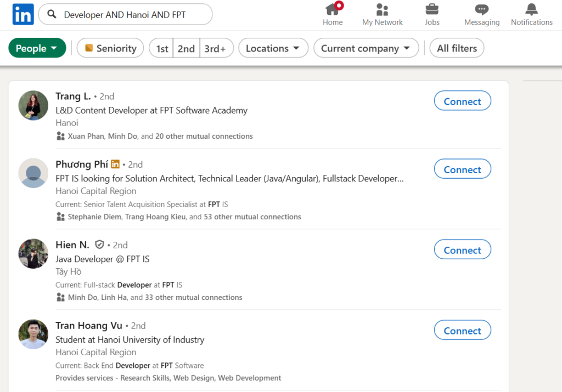562x392 pixels.
Task: Open Tran Hoang Vu profile name link
Action: pos(89,326)
